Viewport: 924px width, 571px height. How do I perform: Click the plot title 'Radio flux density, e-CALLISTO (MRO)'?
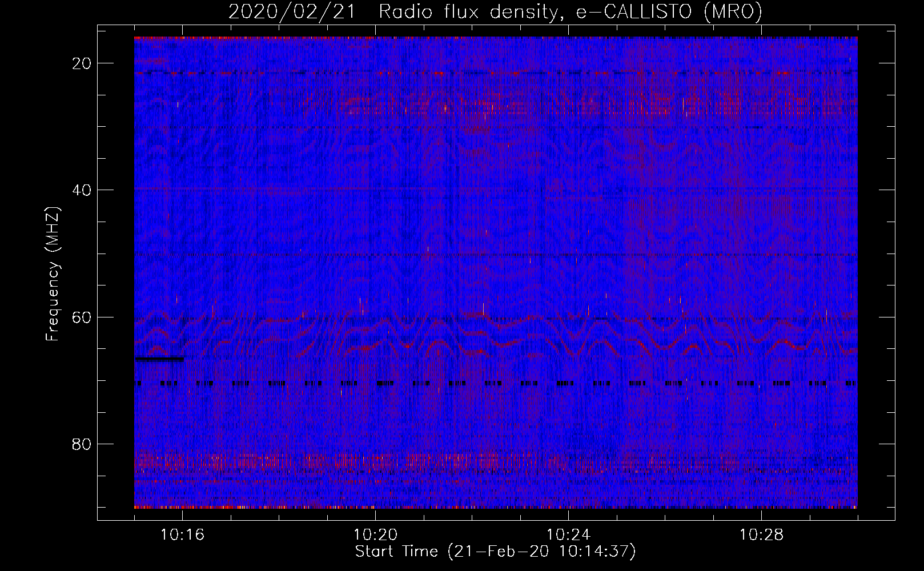click(570, 12)
